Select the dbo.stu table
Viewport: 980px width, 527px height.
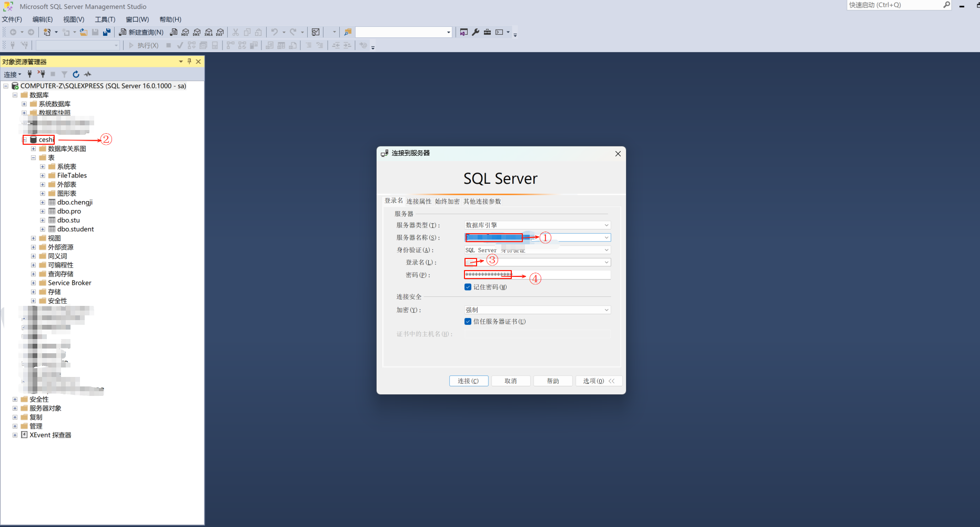(x=68, y=220)
